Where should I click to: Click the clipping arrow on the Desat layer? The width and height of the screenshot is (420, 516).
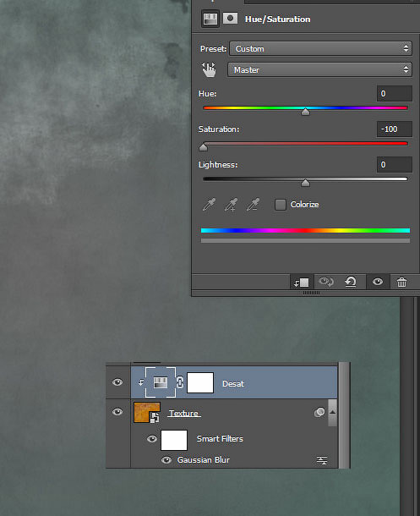(x=140, y=382)
